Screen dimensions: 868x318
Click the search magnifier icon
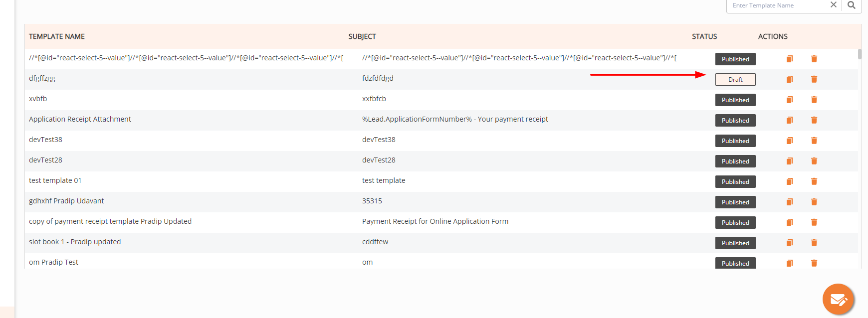(x=852, y=5)
